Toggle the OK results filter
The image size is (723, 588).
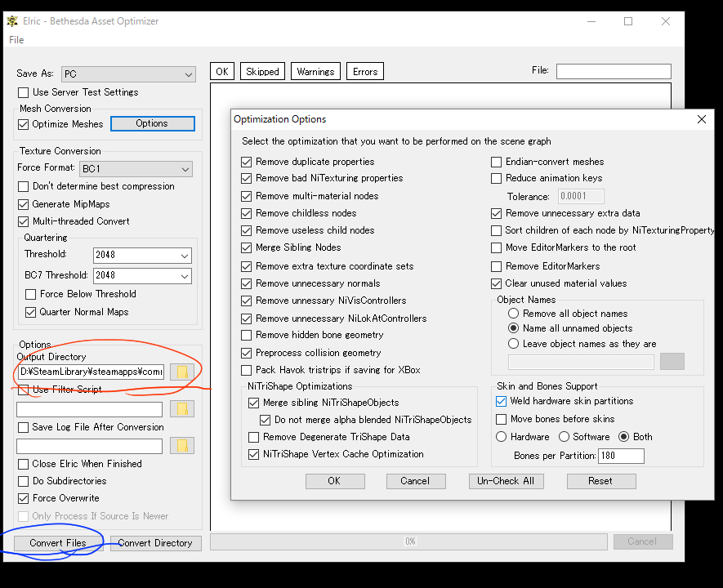pyautogui.click(x=222, y=71)
